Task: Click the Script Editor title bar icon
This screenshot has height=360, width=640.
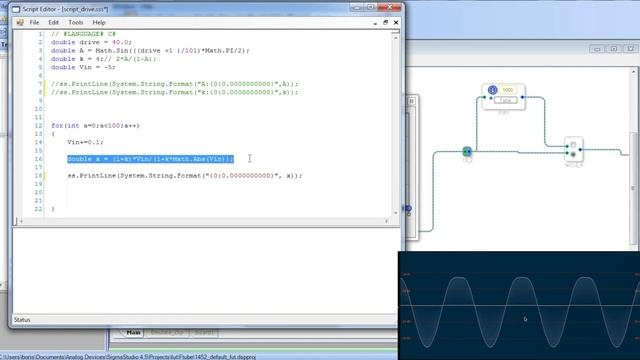Action: pyautogui.click(x=16, y=9)
